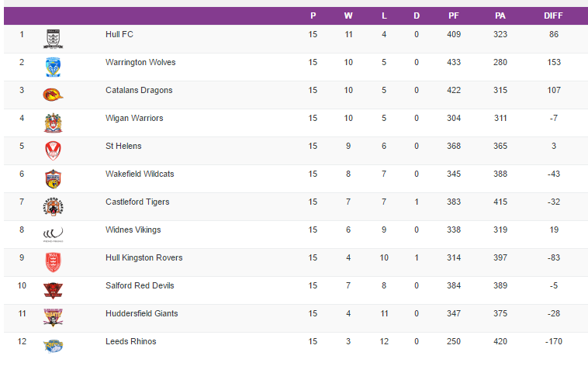Select the Leeds Rhinos team name

(131, 341)
